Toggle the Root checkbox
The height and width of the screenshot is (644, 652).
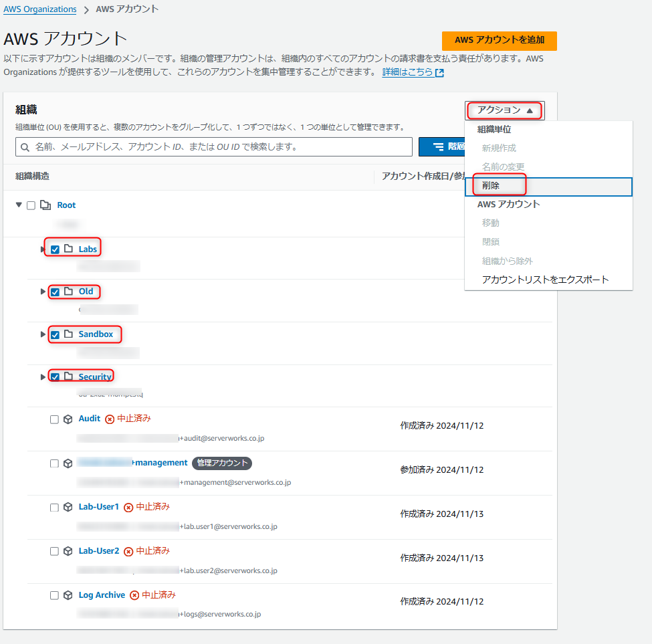31,205
